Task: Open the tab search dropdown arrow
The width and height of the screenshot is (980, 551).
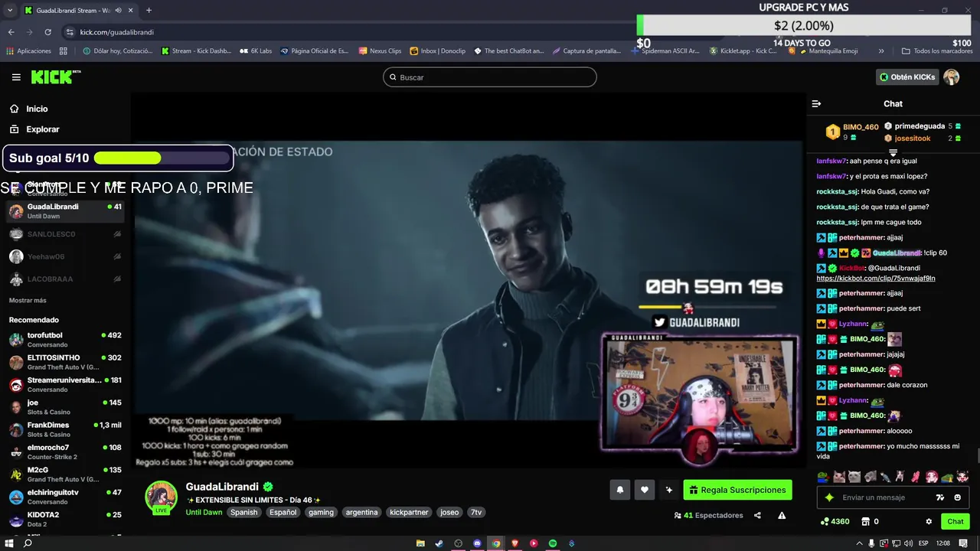Action: [9, 11]
